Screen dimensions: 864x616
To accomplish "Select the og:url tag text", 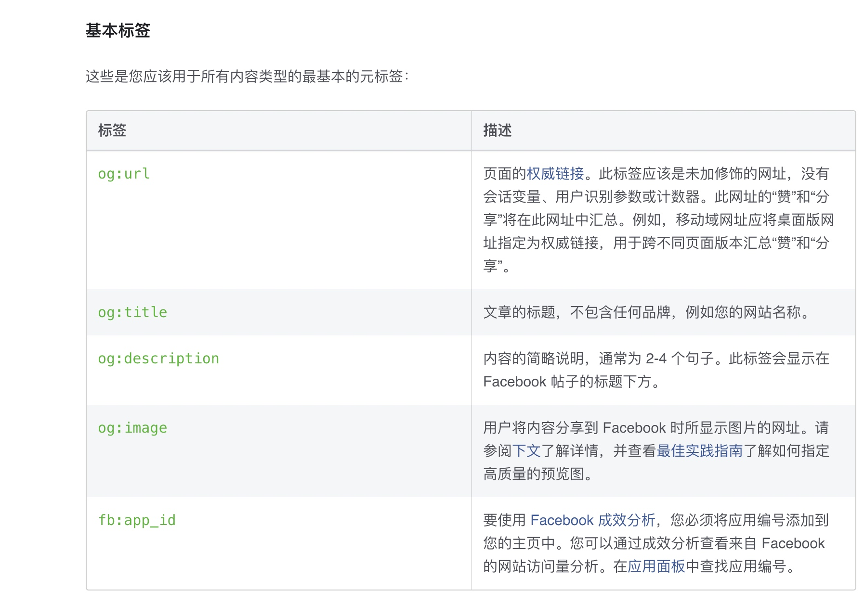I will [x=124, y=174].
